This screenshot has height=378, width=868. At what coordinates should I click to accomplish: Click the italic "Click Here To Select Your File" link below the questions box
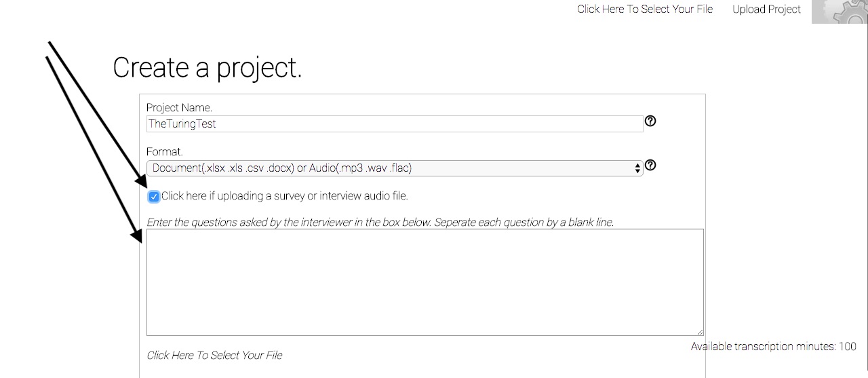pyautogui.click(x=214, y=355)
